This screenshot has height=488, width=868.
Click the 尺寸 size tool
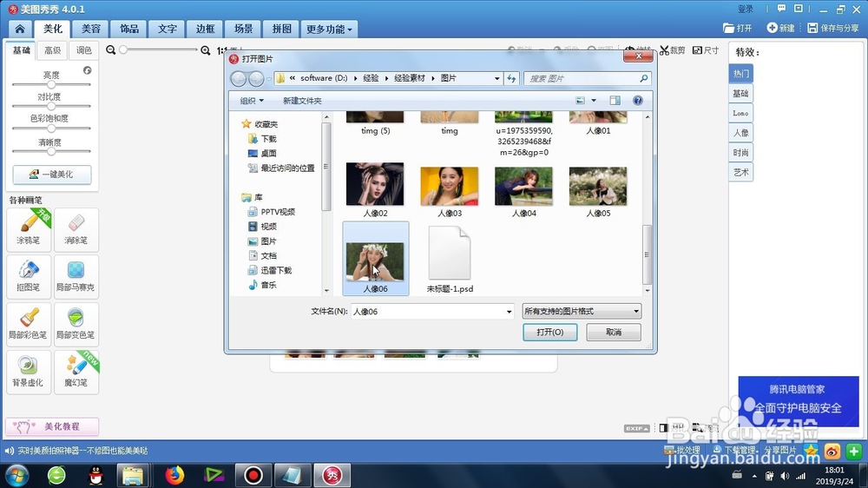pos(706,50)
